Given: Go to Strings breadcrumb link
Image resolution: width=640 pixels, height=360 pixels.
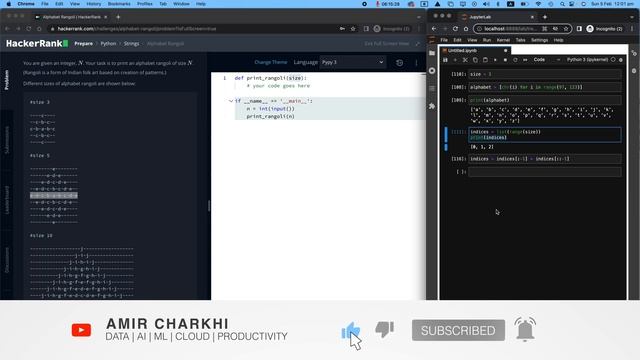Looking at the screenshot, I should [131, 44].
